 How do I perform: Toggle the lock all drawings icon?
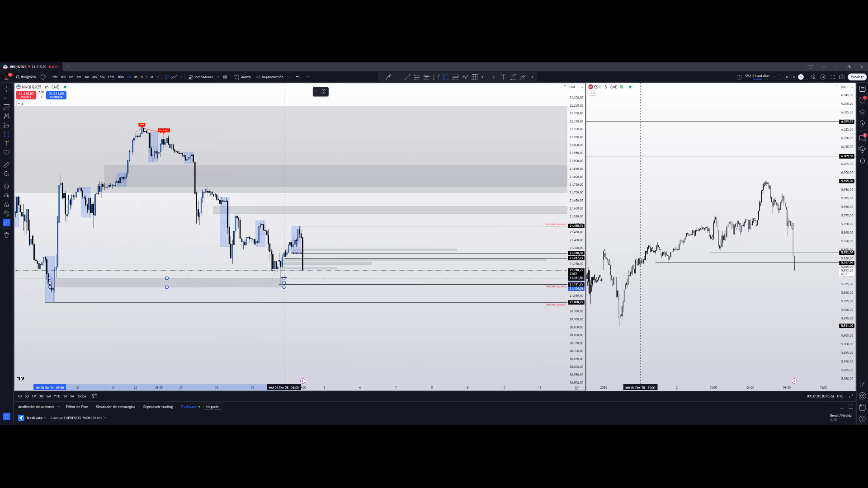(x=6, y=205)
